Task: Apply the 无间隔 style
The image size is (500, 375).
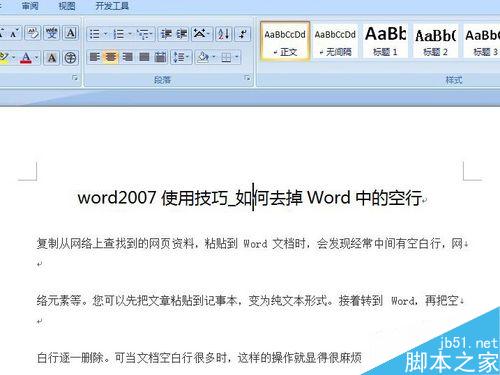Action: (x=335, y=41)
